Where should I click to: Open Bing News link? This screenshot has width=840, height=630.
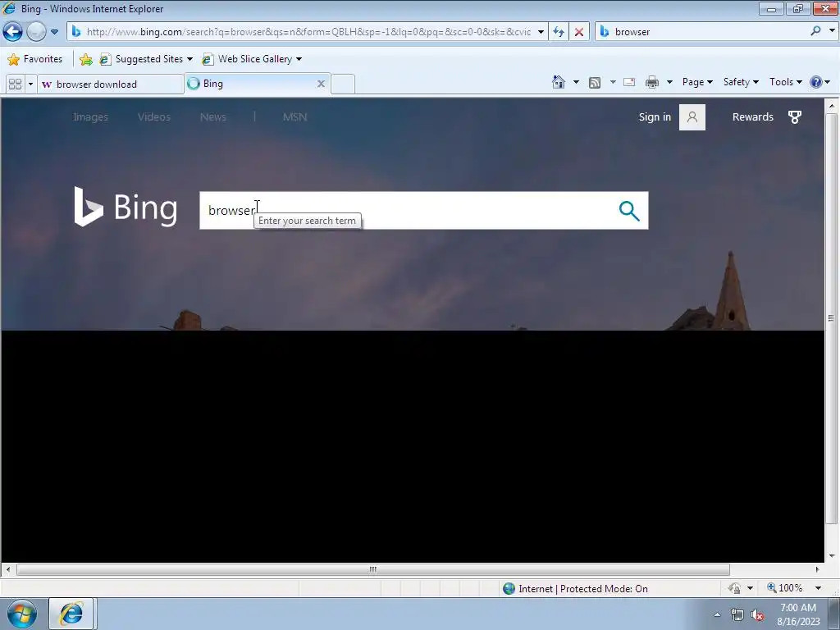click(212, 116)
